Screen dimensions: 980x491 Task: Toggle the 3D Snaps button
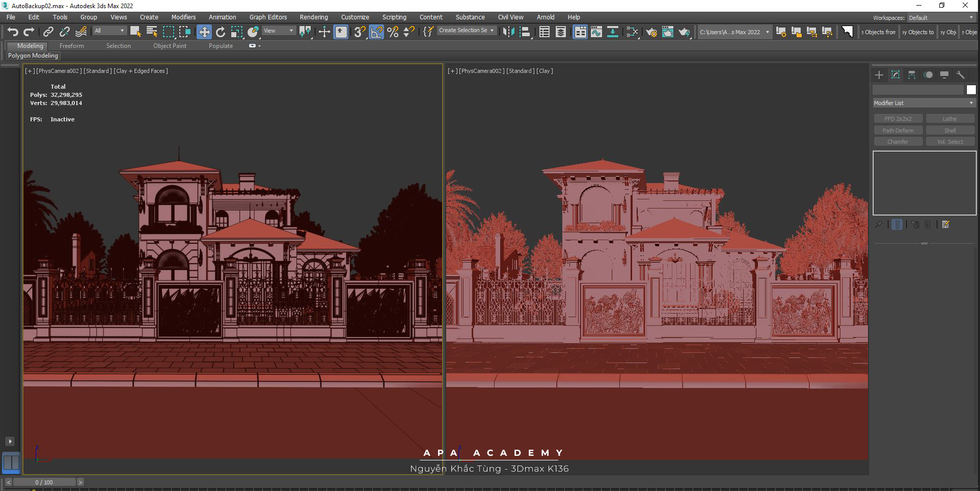pyautogui.click(x=360, y=32)
